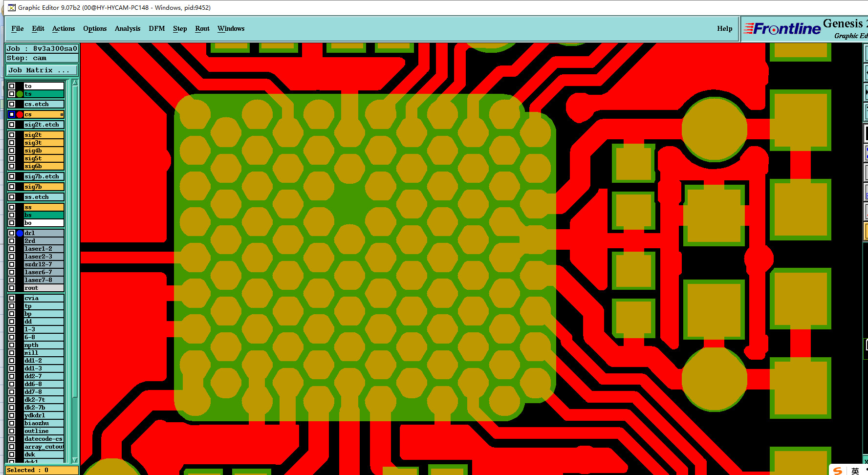This screenshot has width=868, height=475.
Task: Open the Job Matrix button
Action: [42, 70]
